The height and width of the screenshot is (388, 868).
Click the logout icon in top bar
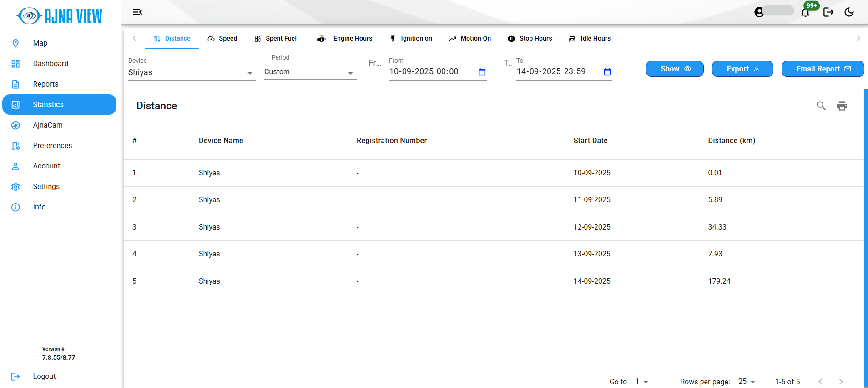coord(828,12)
